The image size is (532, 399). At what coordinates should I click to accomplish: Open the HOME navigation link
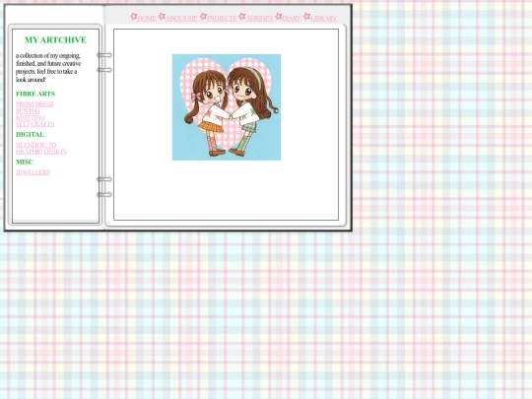[147, 18]
